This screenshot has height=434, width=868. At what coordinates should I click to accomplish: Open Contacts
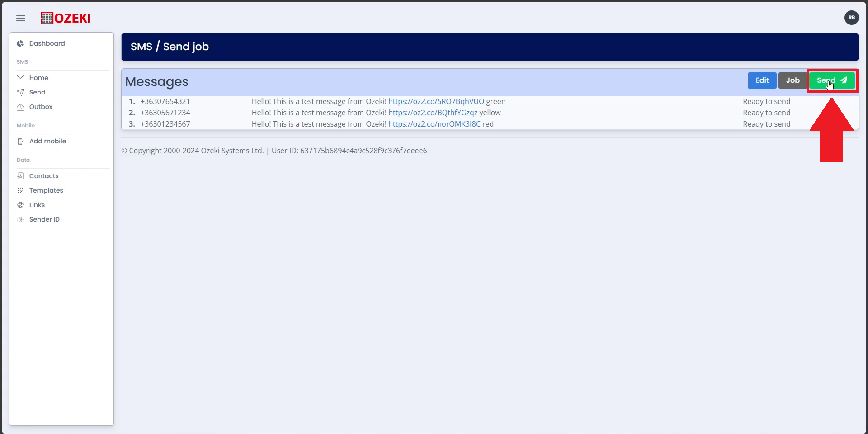coord(44,176)
